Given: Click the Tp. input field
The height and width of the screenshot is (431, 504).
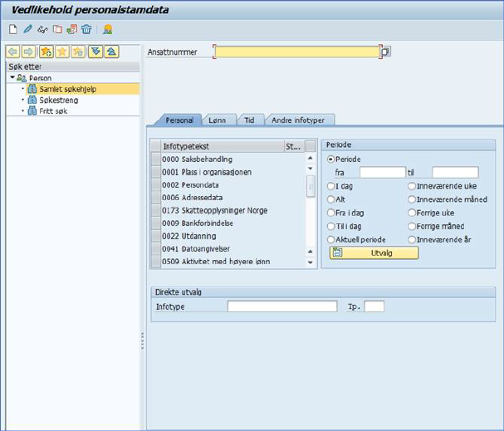Looking at the screenshot, I should click(x=374, y=306).
